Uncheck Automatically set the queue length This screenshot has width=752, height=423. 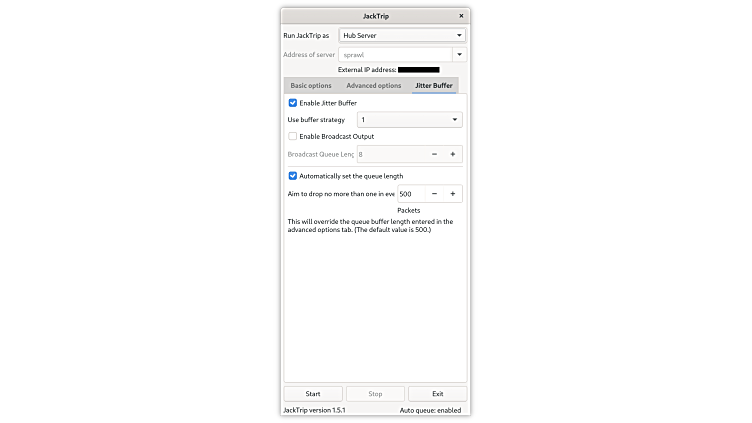(293, 176)
